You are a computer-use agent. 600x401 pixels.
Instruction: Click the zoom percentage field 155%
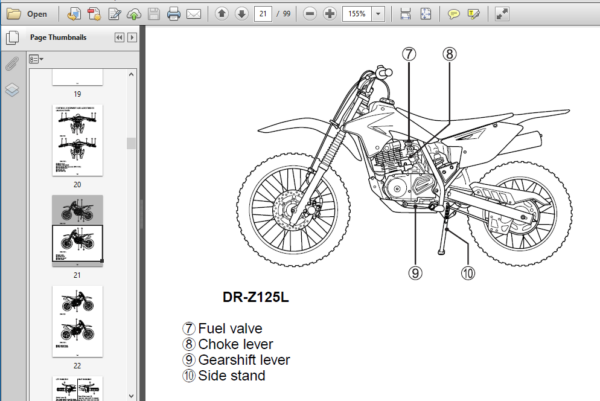coord(357,14)
